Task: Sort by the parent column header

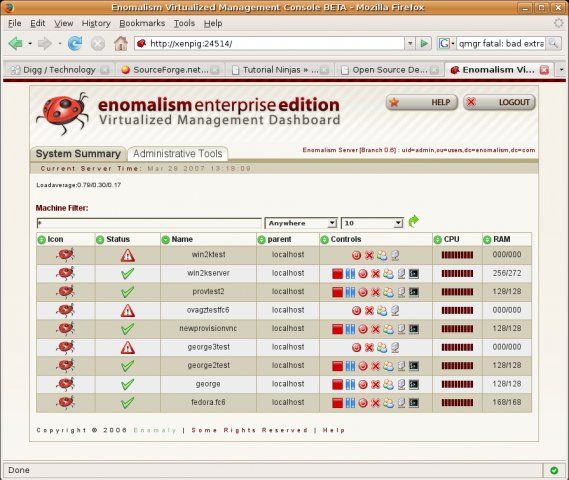Action: click(275, 239)
